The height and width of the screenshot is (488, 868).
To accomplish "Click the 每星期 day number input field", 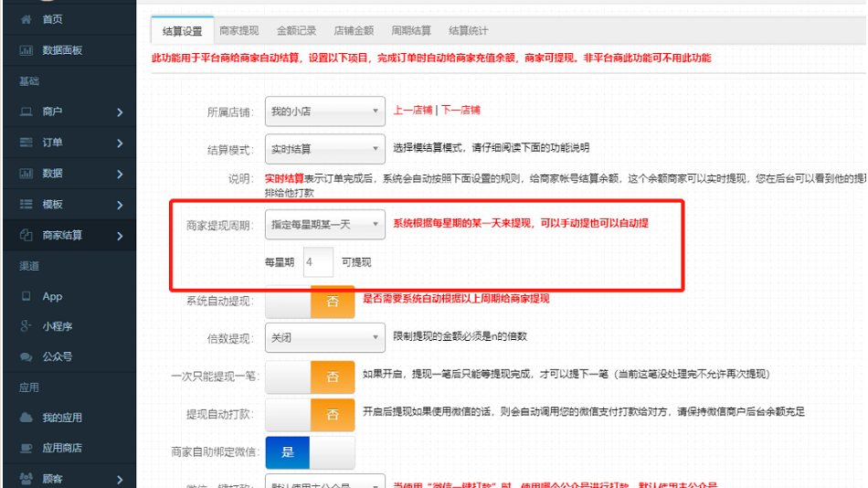I will click(318, 261).
